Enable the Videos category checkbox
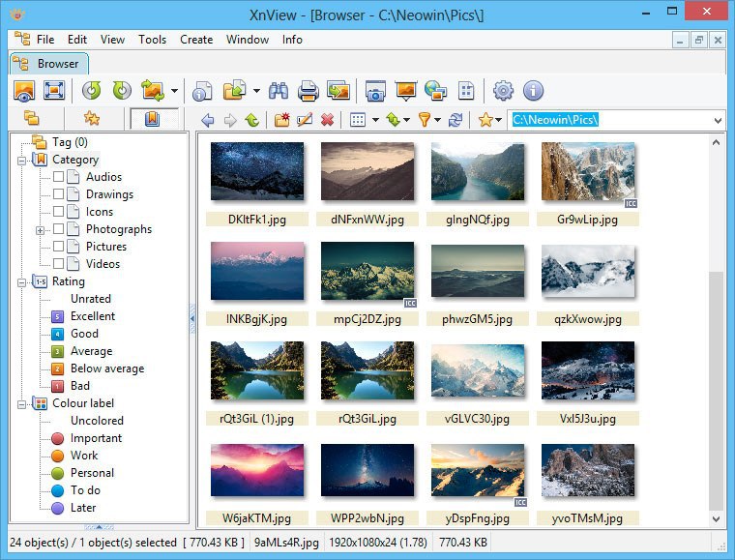Viewport: 735px width, 560px height. point(59,264)
